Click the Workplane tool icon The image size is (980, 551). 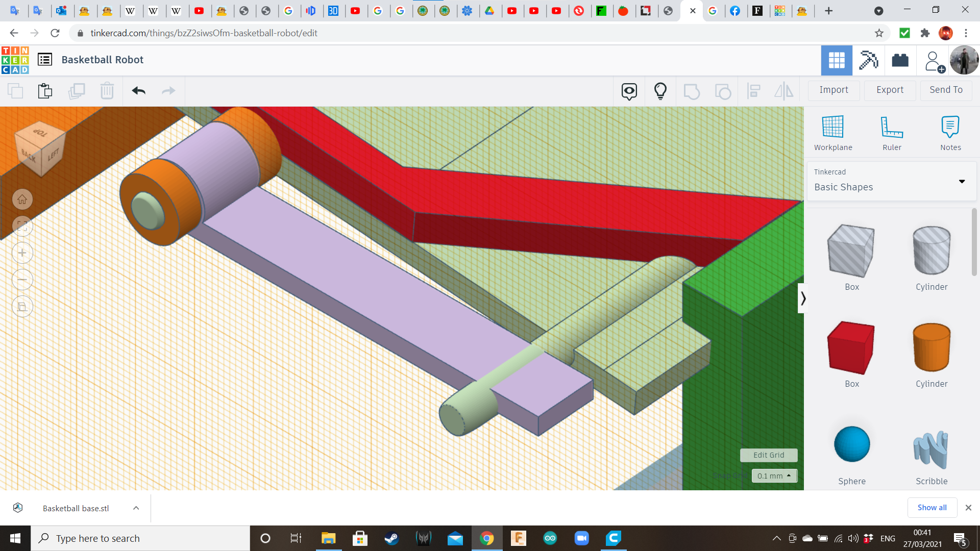[x=832, y=127]
